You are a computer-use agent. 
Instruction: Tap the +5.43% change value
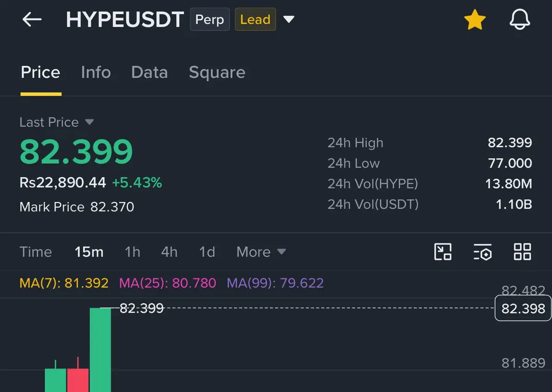[x=137, y=183]
